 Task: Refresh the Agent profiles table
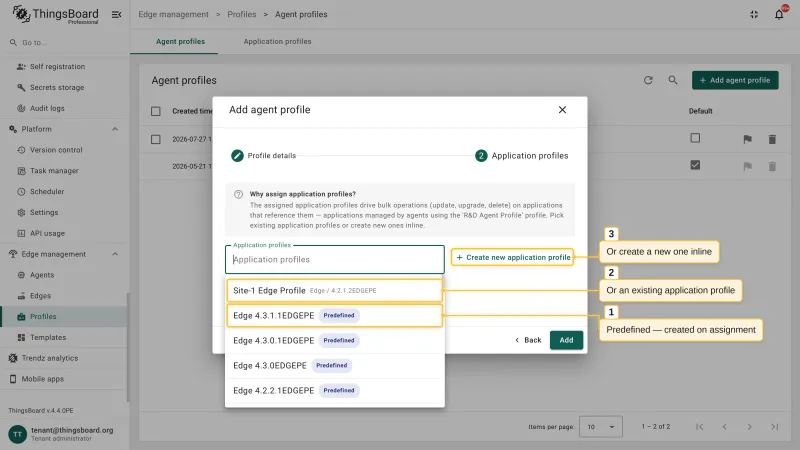tap(648, 80)
